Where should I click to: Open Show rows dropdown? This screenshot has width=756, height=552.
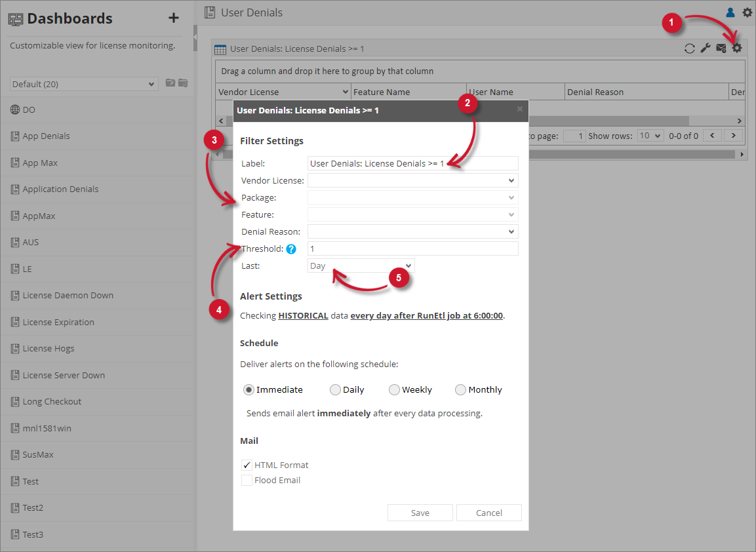tap(650, 136)
